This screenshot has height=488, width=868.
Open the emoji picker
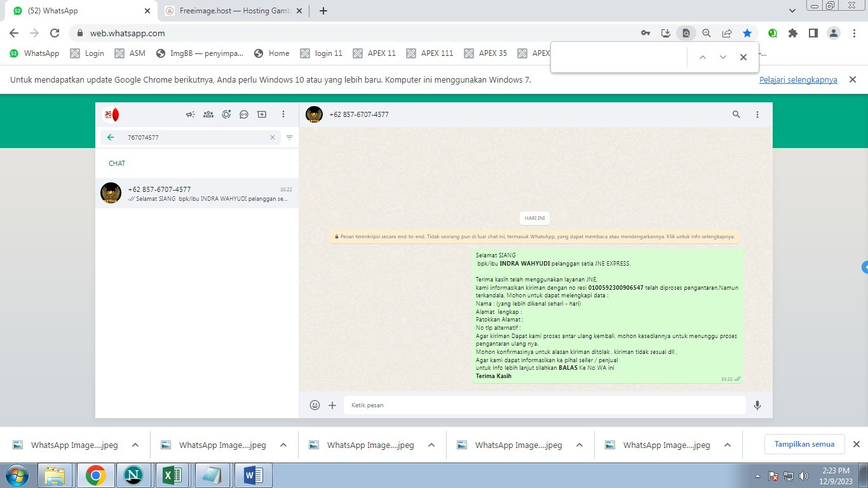click(315, 405)
